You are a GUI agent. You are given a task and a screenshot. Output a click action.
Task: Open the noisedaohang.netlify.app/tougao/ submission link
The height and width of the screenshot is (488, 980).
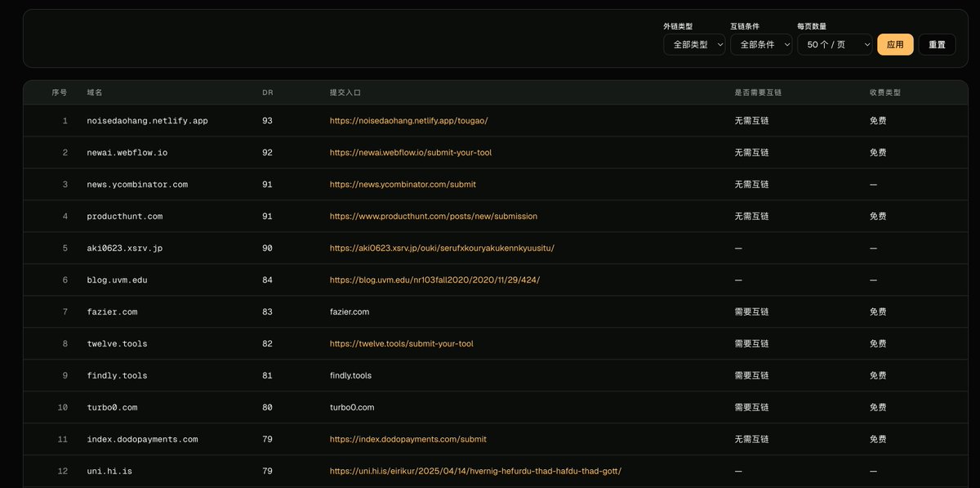[408, 121]
